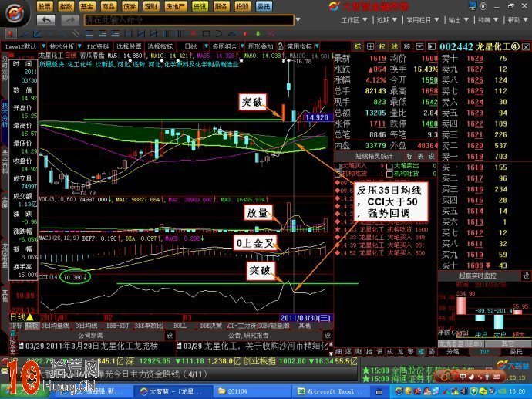Open the 输出 dropdown menu
This screenshot has width=532, height=399.
(459, 20)
